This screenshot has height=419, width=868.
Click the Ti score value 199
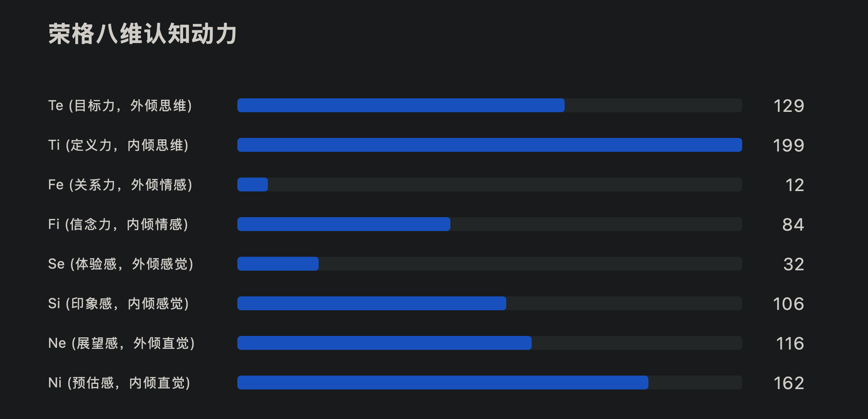(x=788, y=145)
